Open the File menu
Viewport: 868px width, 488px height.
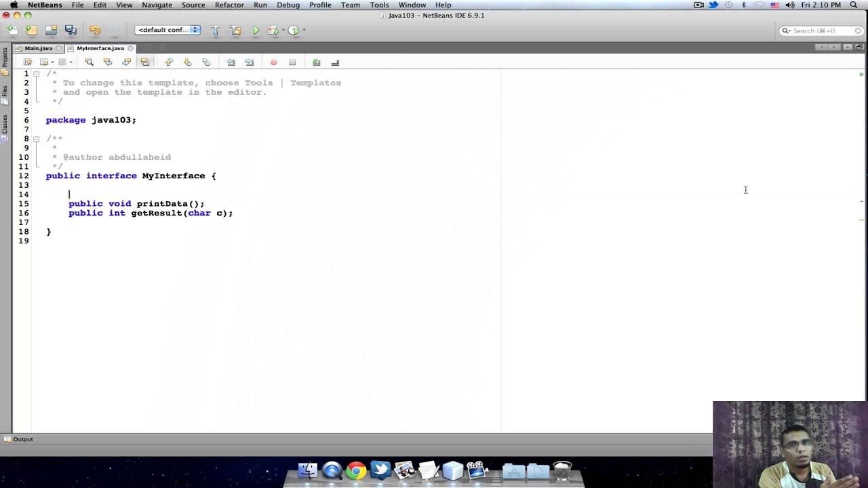click(78, 5)
